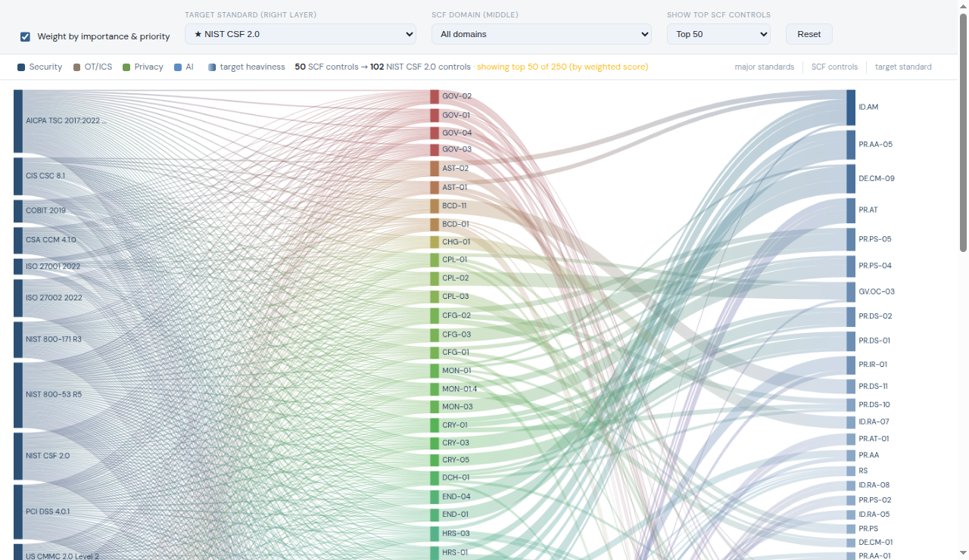Click the GOV-03 control node
Viewport: 969px width, 560px height.
coord(435,150)
